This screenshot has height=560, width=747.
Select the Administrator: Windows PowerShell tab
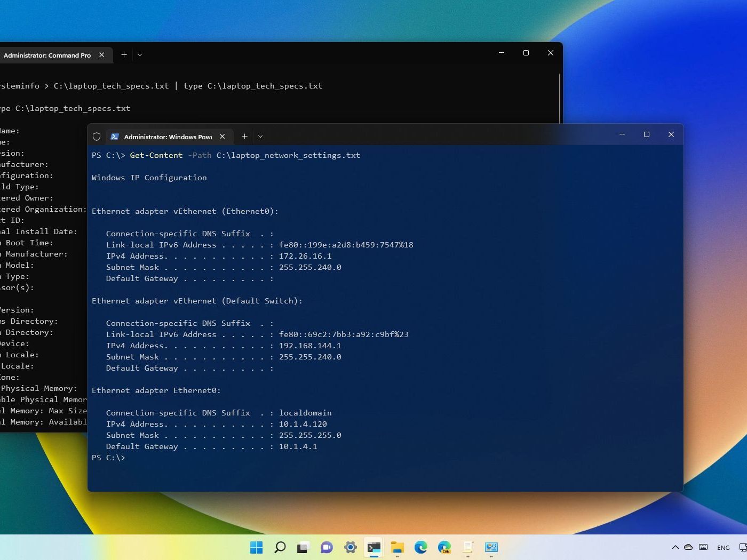[x=168, y=137]
